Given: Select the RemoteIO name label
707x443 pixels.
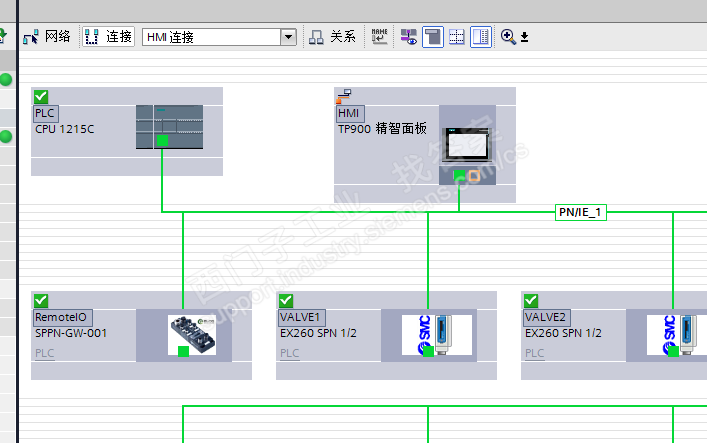Looking at the screenshot, I should tap(62, 317).
